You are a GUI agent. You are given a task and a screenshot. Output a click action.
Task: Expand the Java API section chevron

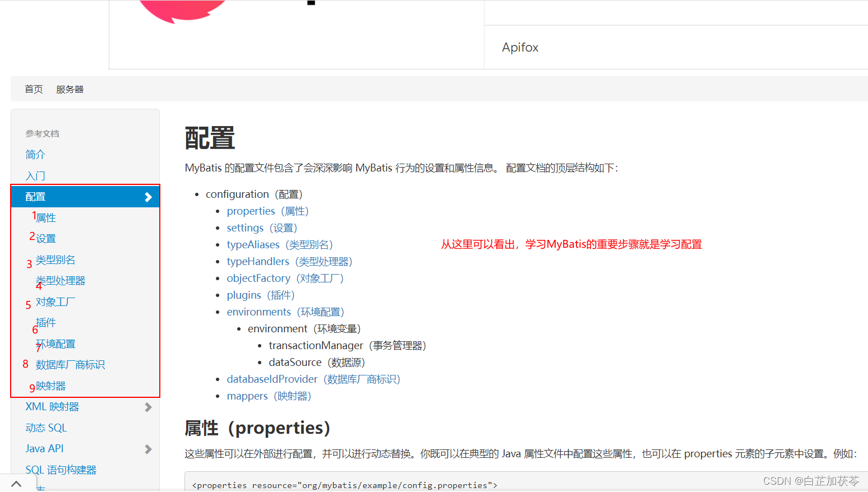(x=148, y=448)
